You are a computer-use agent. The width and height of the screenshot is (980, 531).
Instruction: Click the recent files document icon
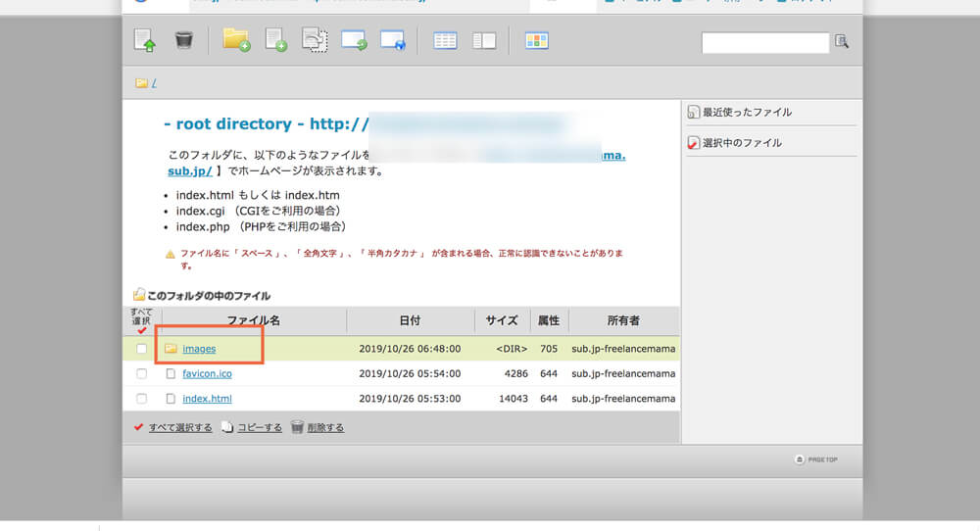693,112
